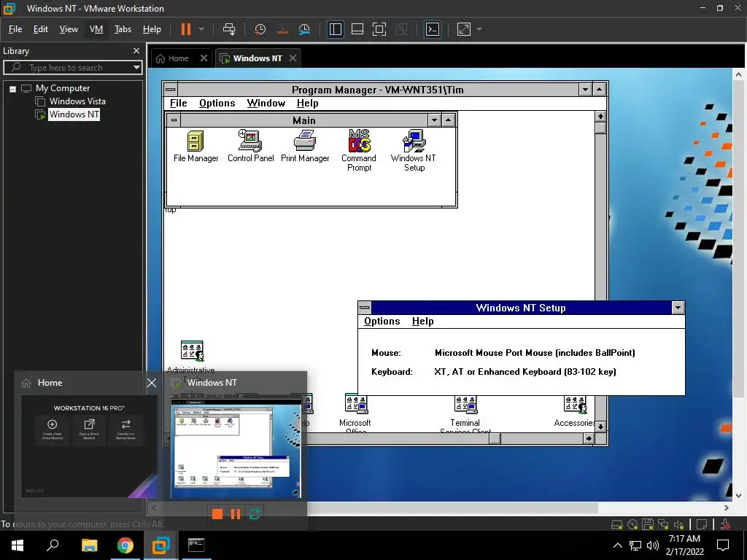
Task: Open the Library search dropdown arrow
Action: 136,68
